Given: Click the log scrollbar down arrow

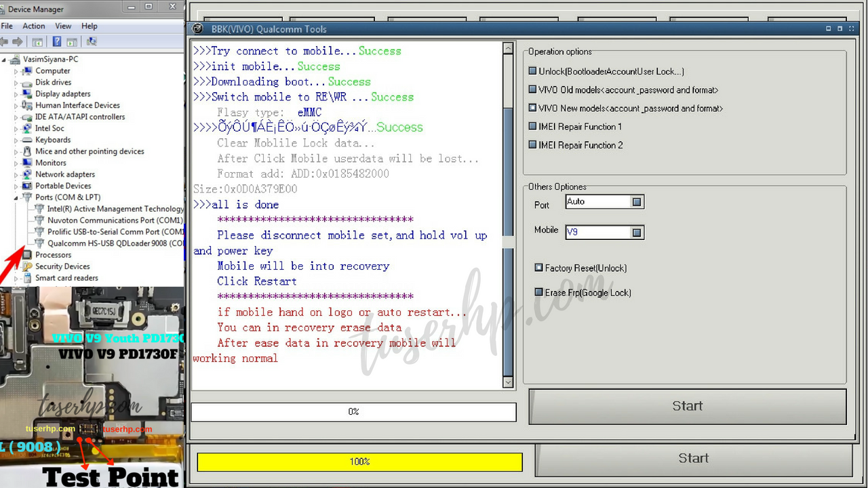Looking at the screenshot, I should click(x=508, y=382).
